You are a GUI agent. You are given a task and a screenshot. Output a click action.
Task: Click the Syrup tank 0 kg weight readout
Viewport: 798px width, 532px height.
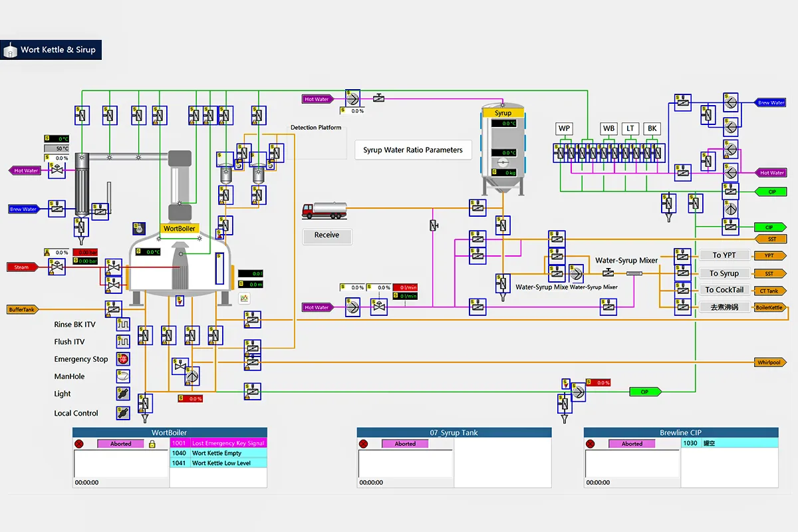coord(504,172)
